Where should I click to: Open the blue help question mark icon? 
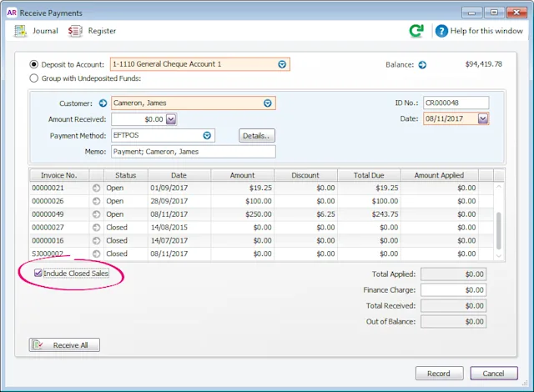coord(441,31)
